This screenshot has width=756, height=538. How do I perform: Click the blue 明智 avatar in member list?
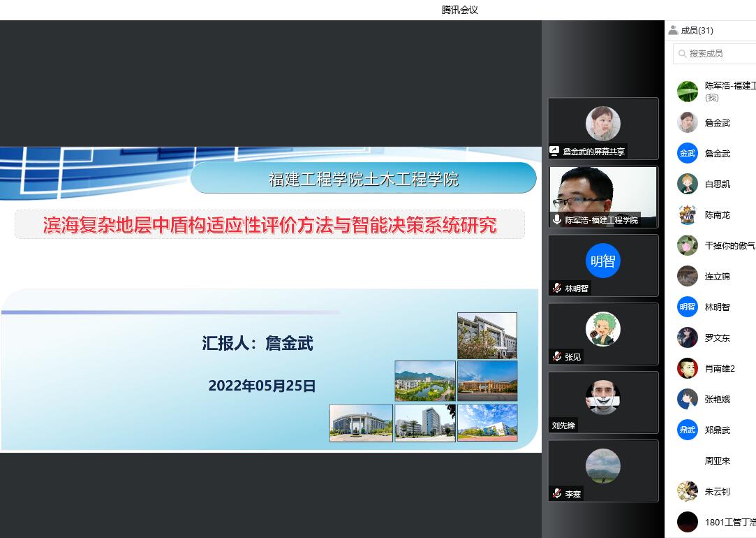(687, 307)
